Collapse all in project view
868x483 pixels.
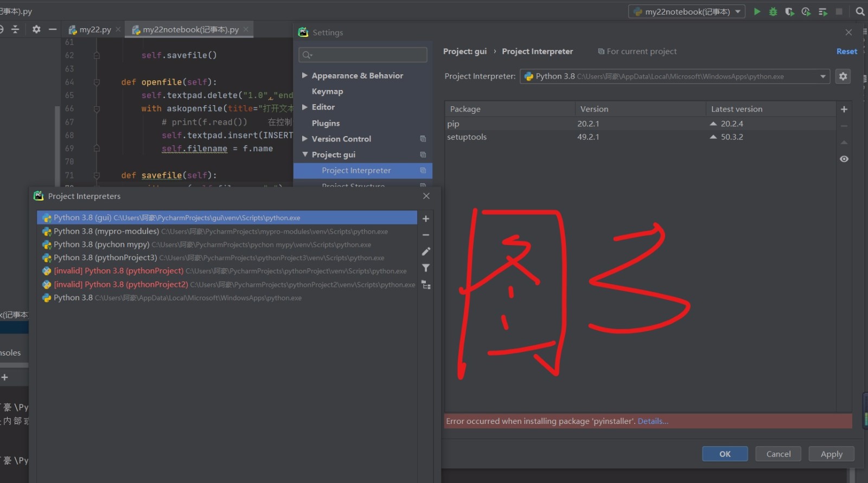click(15, 29)
